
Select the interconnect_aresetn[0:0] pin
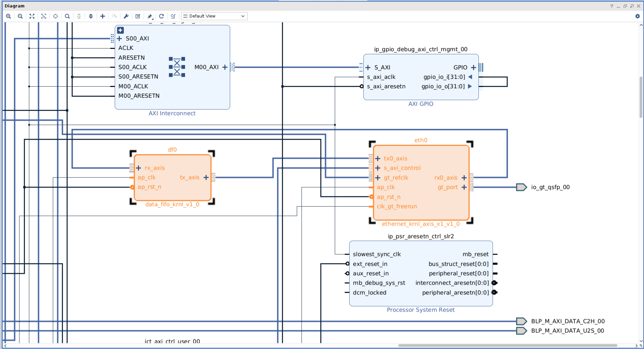tap(452, 283)
